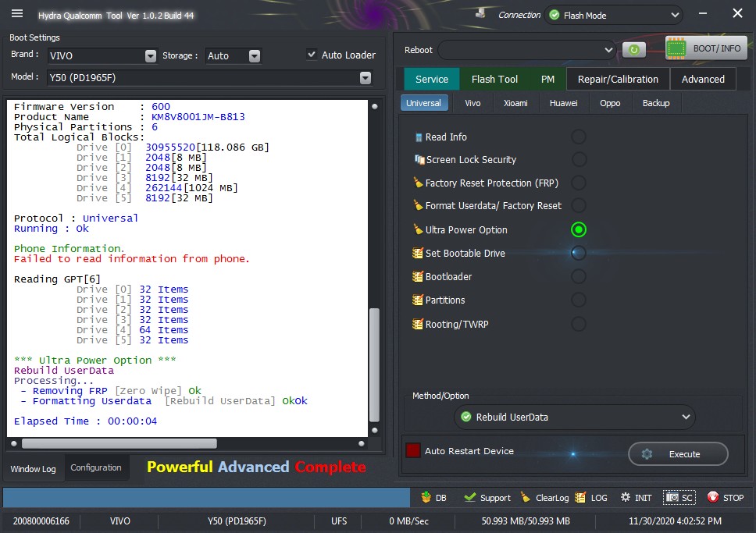The width and height of the screenshot is (756, 533).
Task: Select the Vivo sub-tab
Action: (472, 103)
